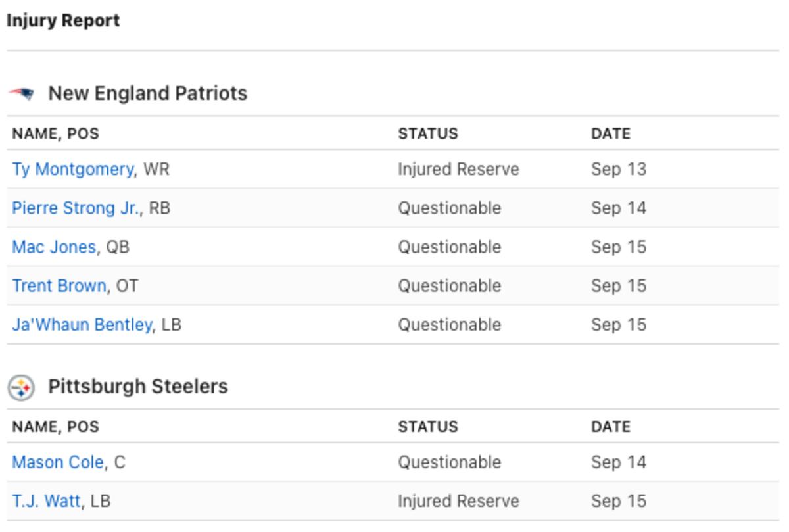Click the Mason Cole link

(58, 462)
